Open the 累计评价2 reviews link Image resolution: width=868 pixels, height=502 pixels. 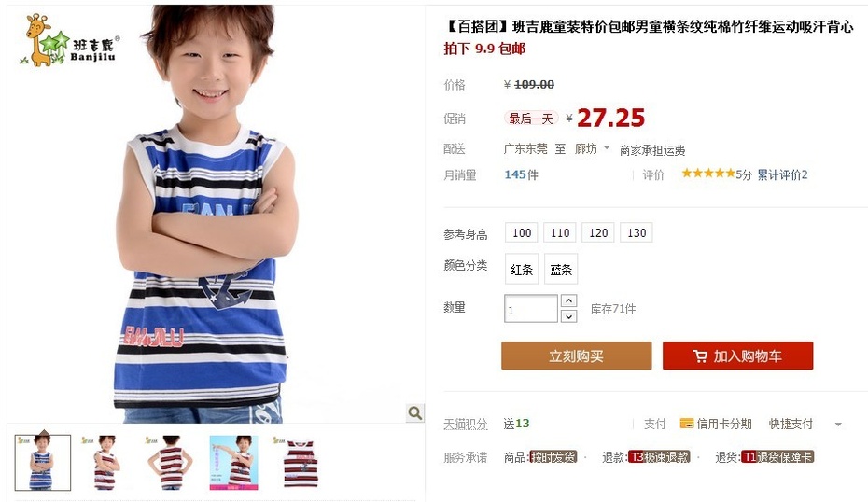(782, 174)
